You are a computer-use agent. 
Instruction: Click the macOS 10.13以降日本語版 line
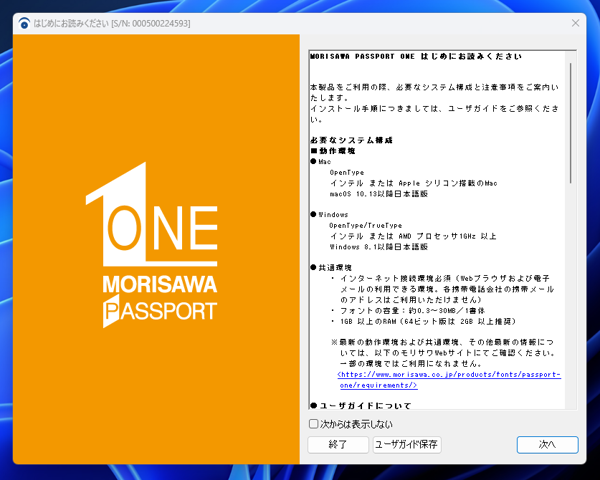click(378, 194)
